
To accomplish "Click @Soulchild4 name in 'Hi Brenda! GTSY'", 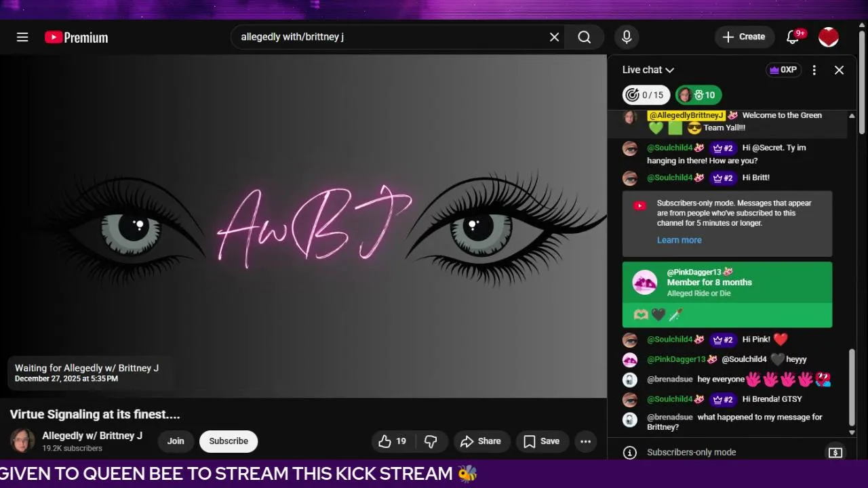I will pyautogui.click(x=670, y=399).
